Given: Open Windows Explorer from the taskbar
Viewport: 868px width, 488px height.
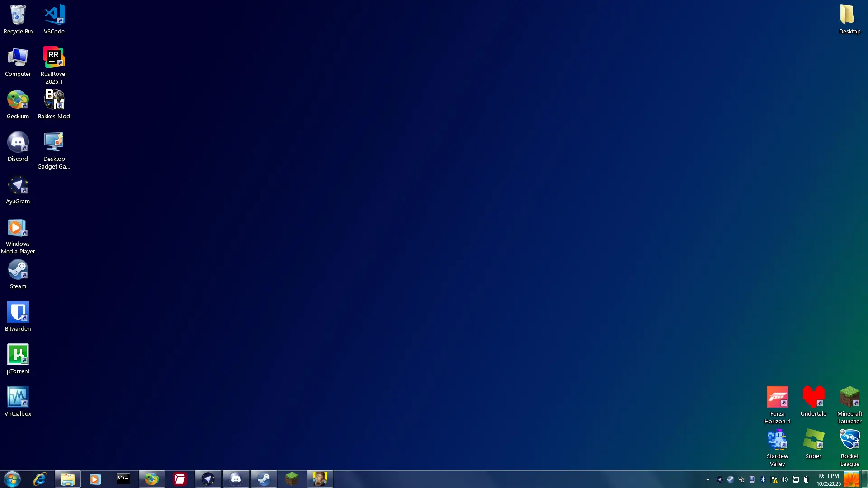Looking at the screenshot, I should (68, 479).
